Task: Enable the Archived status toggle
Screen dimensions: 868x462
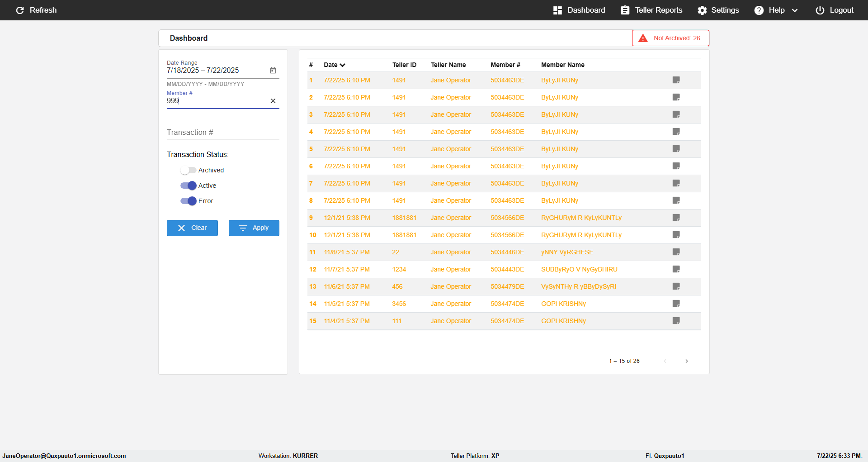Action: (x=188, y=170)
